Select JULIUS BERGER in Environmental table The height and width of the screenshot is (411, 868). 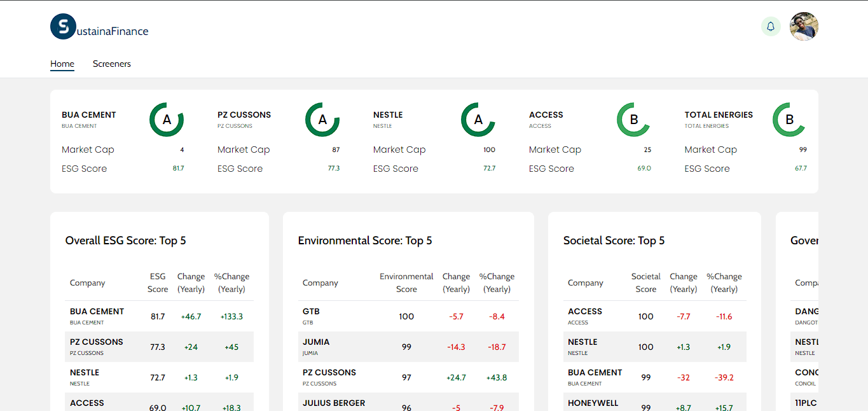[x=408, y=402]
